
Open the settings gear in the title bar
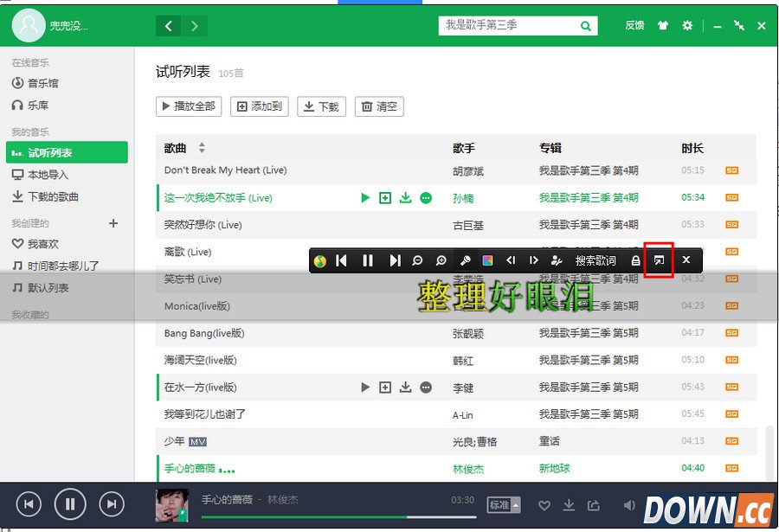tap(687, 25)
